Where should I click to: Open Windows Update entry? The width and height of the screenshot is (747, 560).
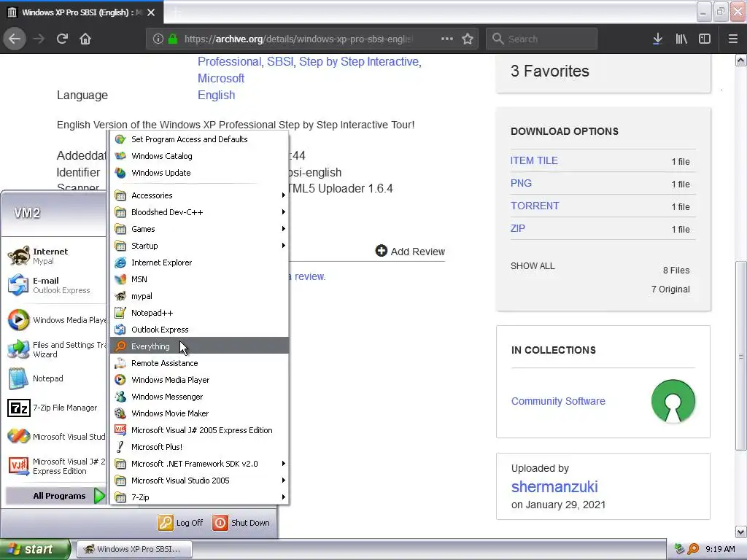200,173
